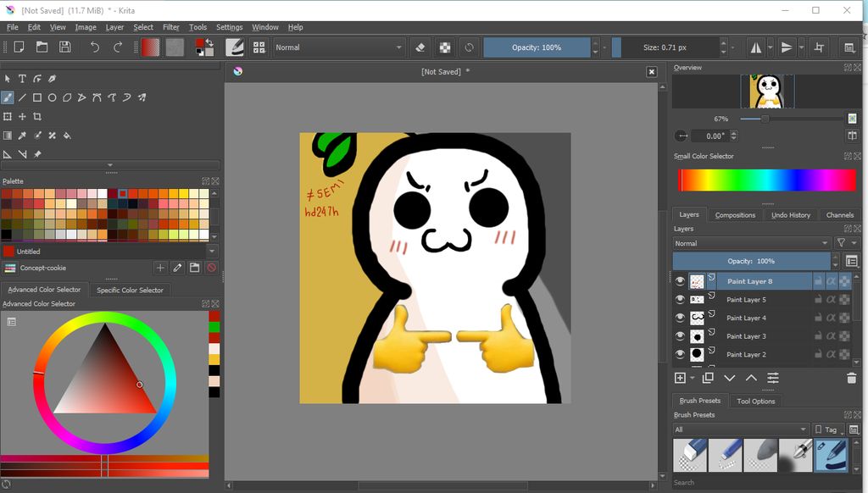Hide Paint Layer 3 visibility eye

680,335
